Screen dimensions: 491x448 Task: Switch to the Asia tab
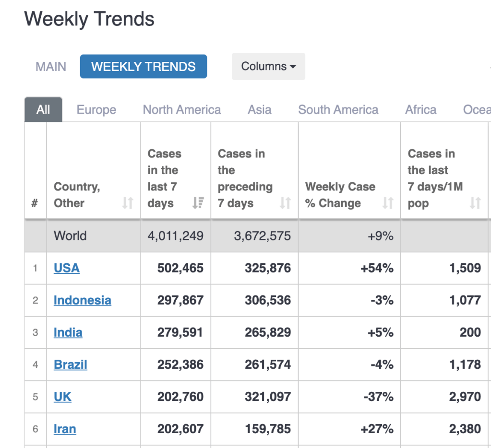coord(260,110)
